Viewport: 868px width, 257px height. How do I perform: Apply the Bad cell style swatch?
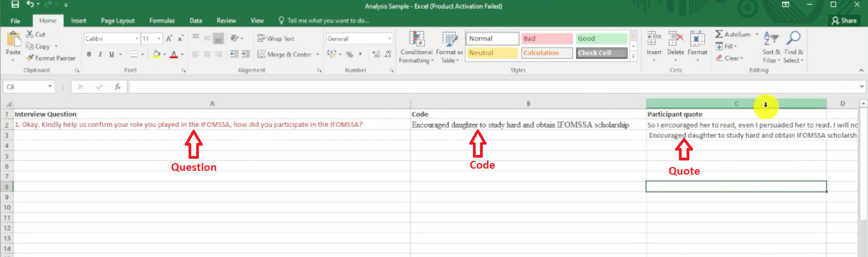coord(547,39)
